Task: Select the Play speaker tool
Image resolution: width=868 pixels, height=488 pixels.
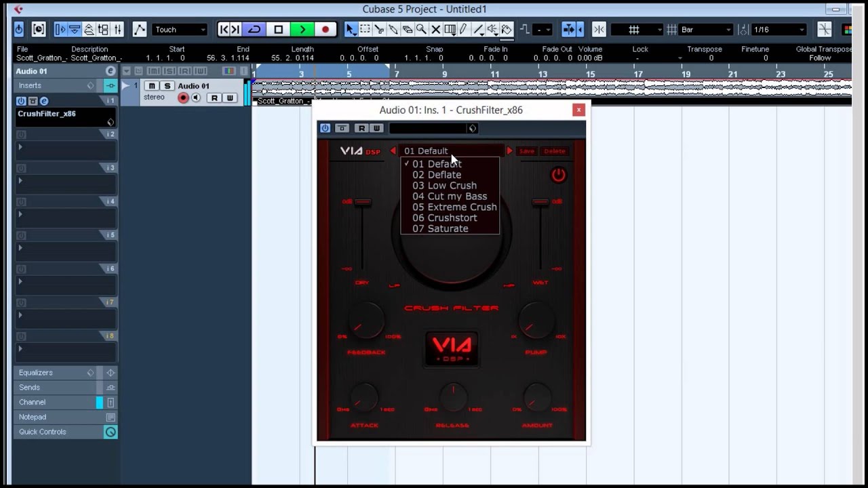Action: coord(492,30)
